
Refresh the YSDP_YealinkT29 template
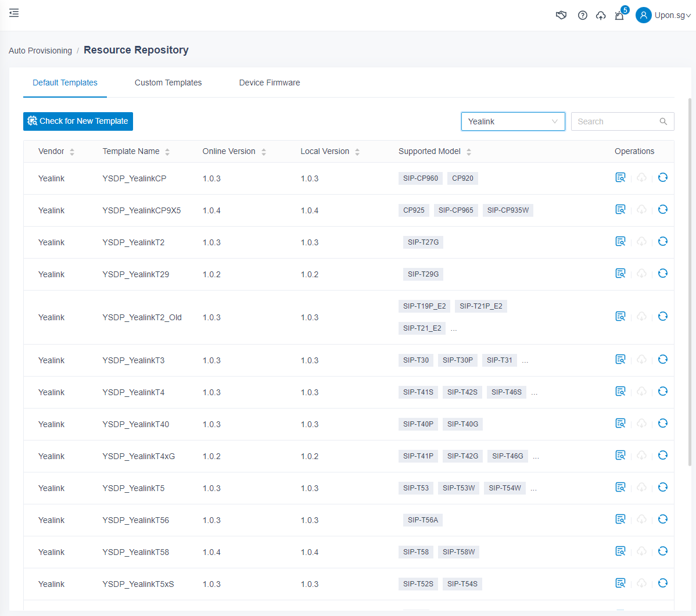663,274
